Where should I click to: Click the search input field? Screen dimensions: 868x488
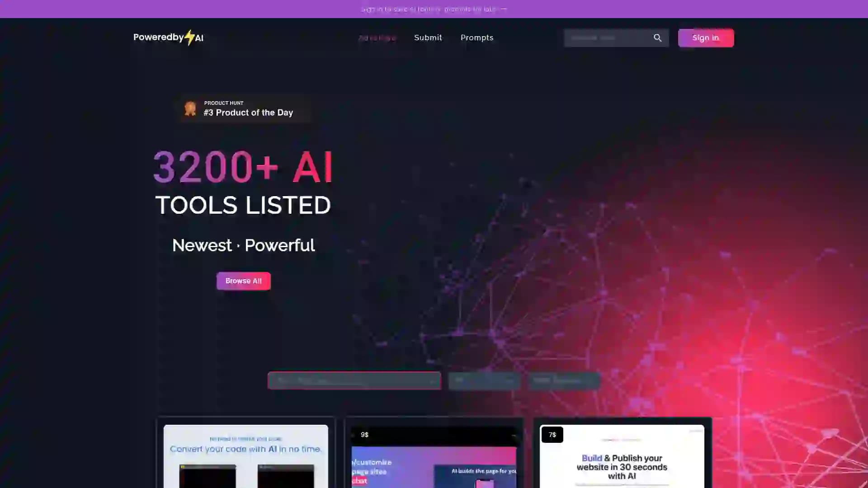[x=609, y=38]
